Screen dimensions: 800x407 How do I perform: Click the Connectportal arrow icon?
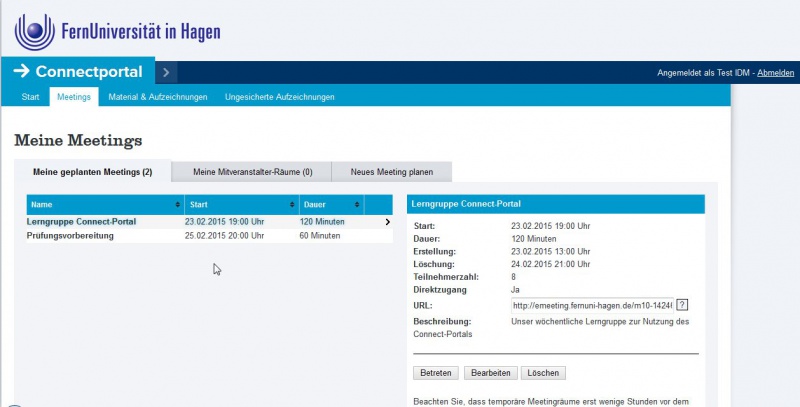21,71
